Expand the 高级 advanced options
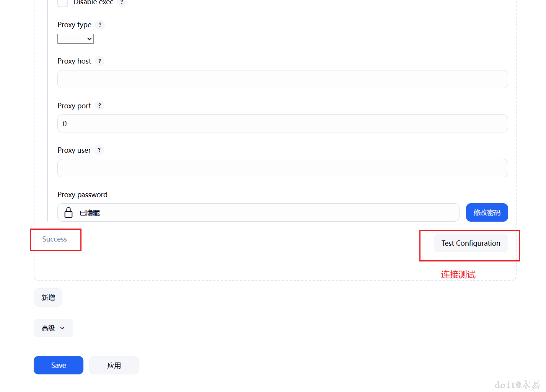The image size is (546, 392). (x=53, y=328)
